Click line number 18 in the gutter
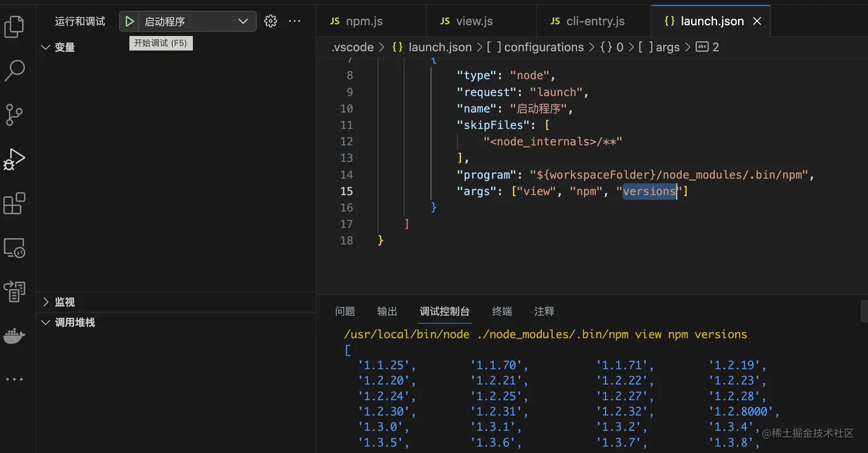Screen dimensions: 868x453 (x=346, y=241)
